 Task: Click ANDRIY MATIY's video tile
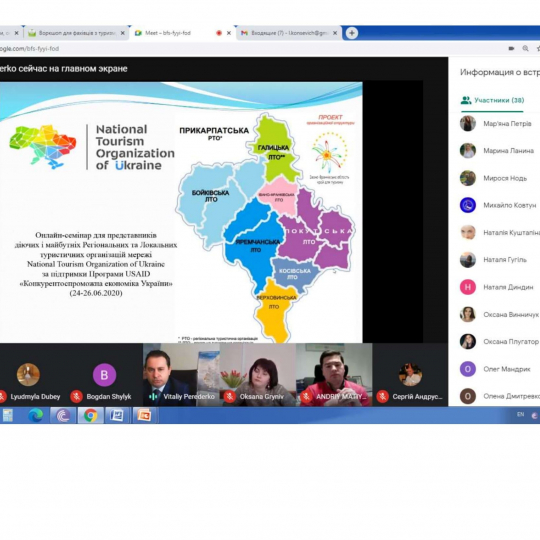coord(334,375)
